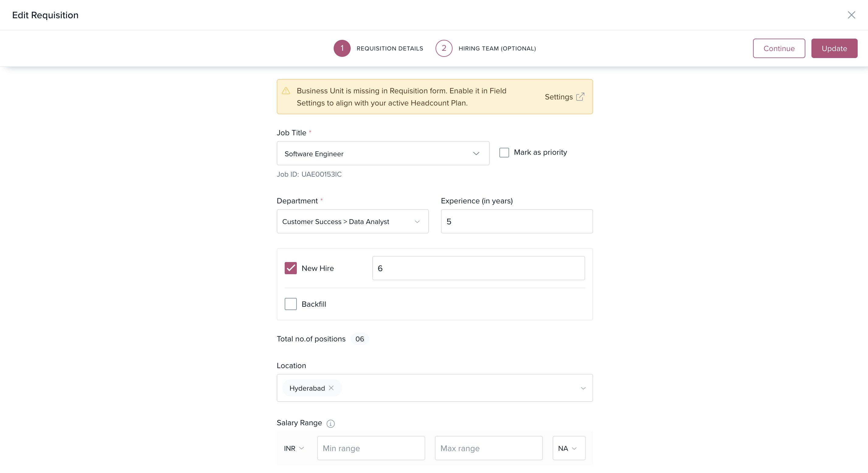The image size is (868, 473).
Task: Close the Edit Requisition dialog
Action: pyautogui.click(x=851, y=15)
